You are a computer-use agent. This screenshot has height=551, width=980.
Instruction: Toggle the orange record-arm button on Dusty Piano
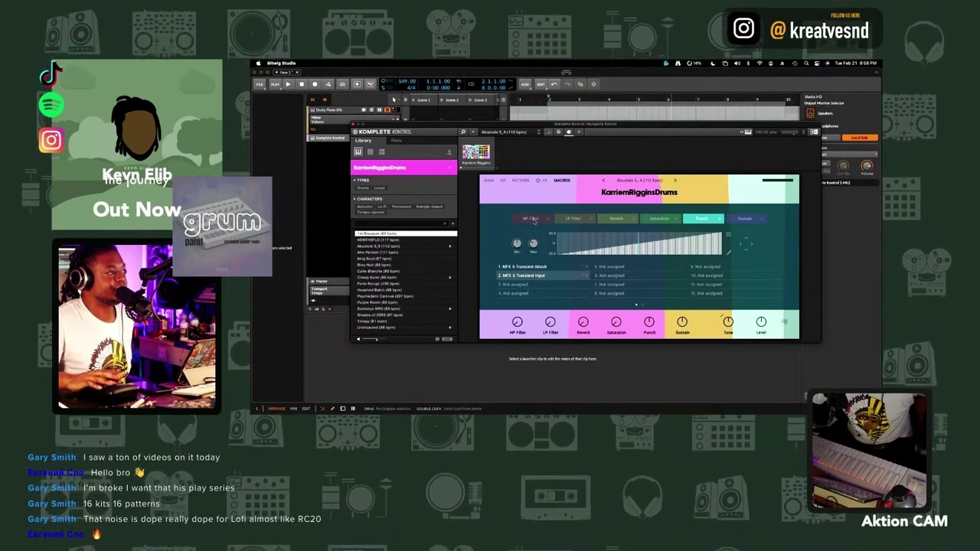pyautogui.click(x=387, y=109)
